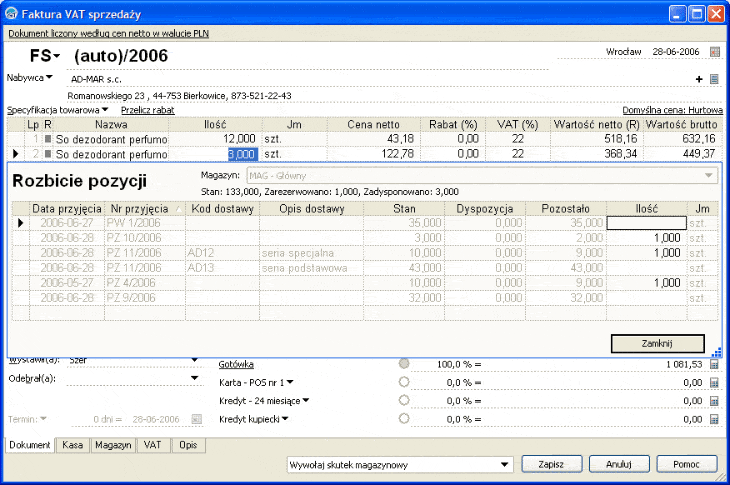
Task: Switch to the Magazyn tab
Action: 113,445
